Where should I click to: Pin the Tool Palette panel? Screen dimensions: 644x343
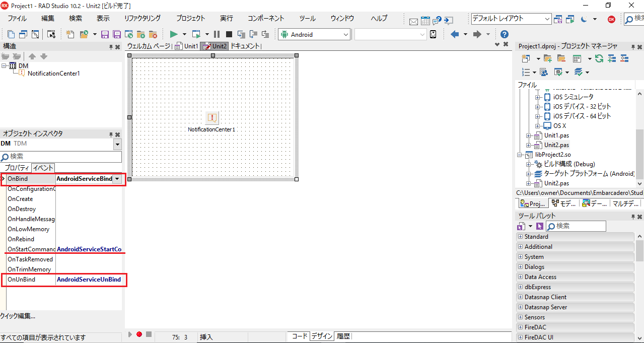633,216
